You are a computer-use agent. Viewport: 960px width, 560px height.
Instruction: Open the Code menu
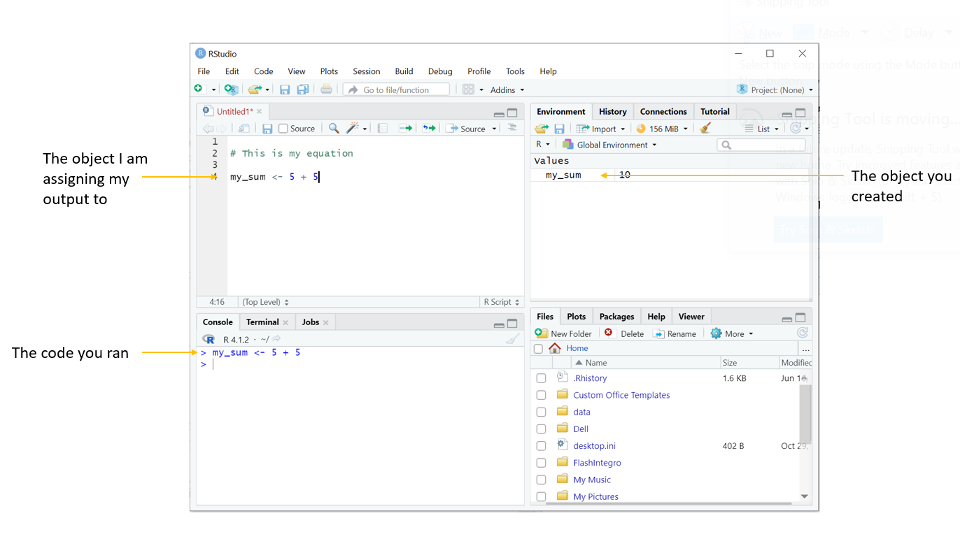(x=263, y=71)
